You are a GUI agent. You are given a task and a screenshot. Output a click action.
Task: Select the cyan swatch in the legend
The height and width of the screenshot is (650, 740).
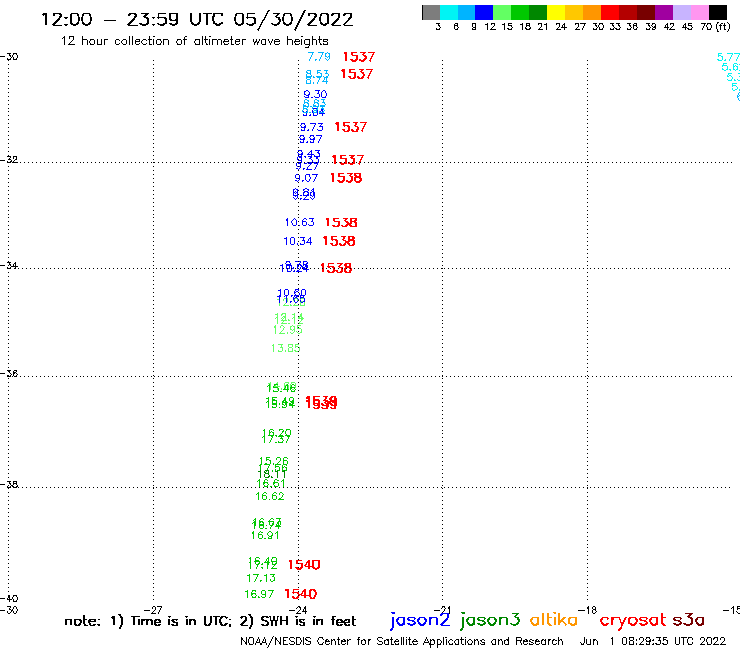click(449, 12)
